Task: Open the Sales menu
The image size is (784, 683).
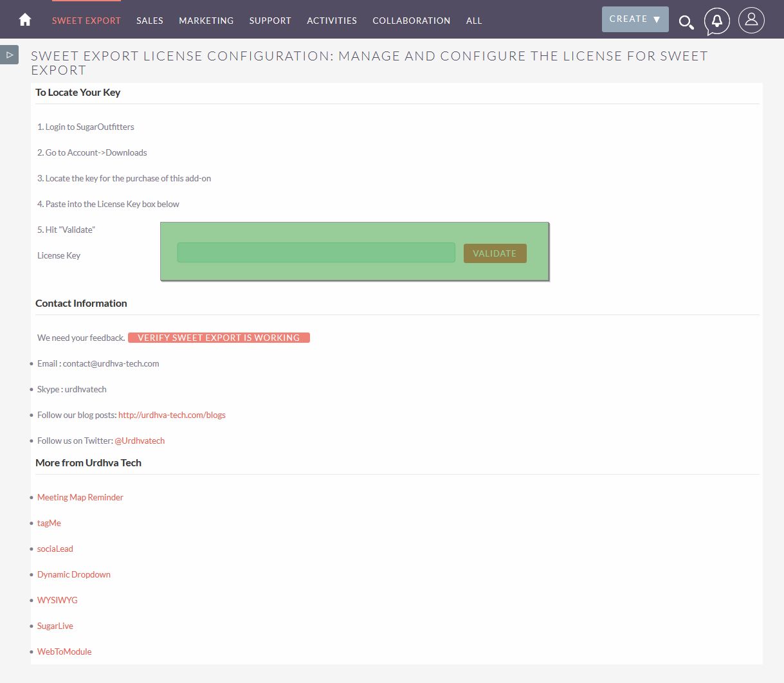Action: point(150,21)
